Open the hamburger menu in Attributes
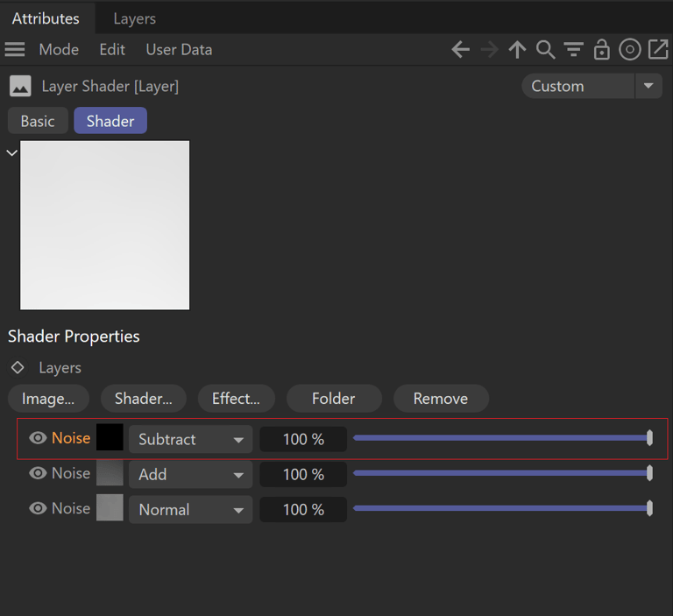 (x=15, y=50)
